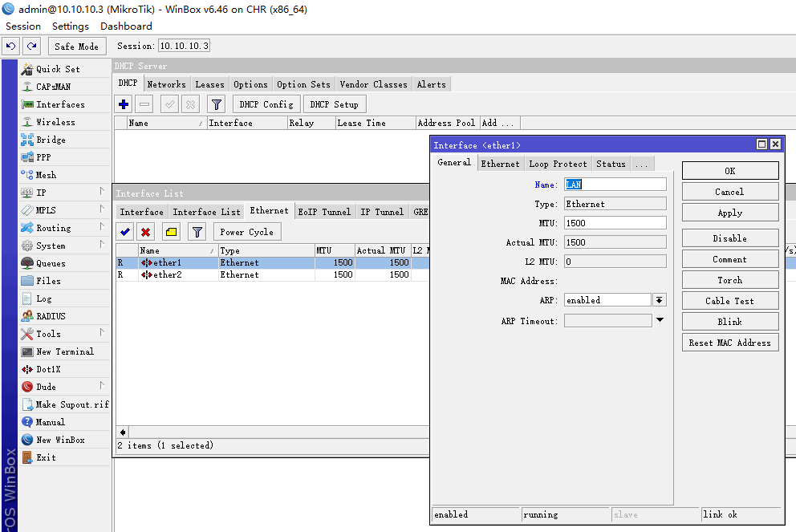Open Mesh in the sidebar

tap(46, 175)
